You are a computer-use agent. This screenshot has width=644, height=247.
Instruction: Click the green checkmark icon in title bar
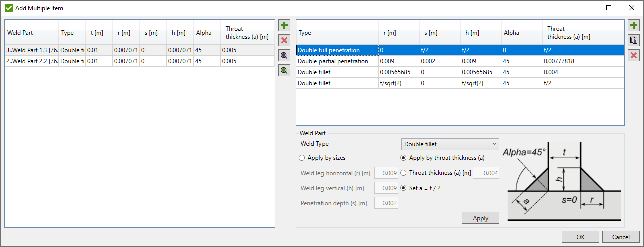(x=8, y=8)
